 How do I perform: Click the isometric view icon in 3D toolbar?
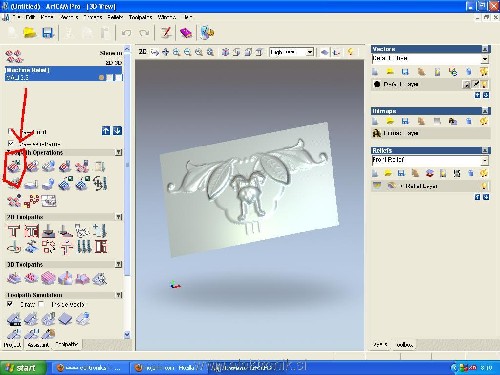pos(225,52)
